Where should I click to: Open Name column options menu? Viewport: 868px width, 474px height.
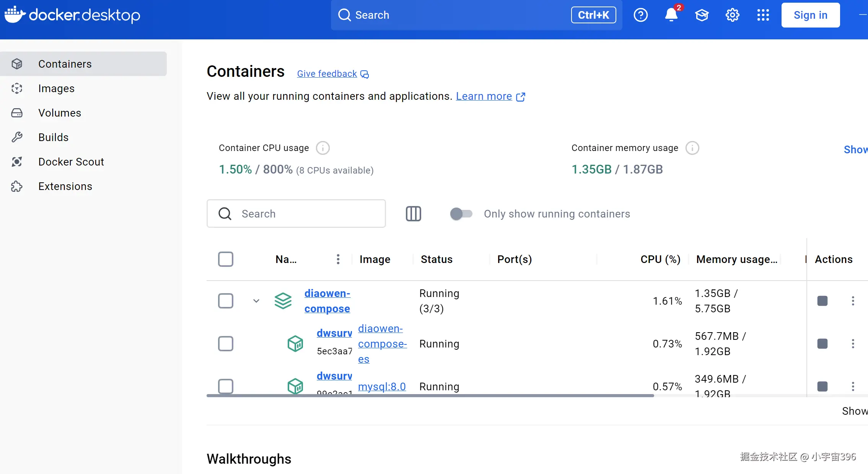coord(338,259)
